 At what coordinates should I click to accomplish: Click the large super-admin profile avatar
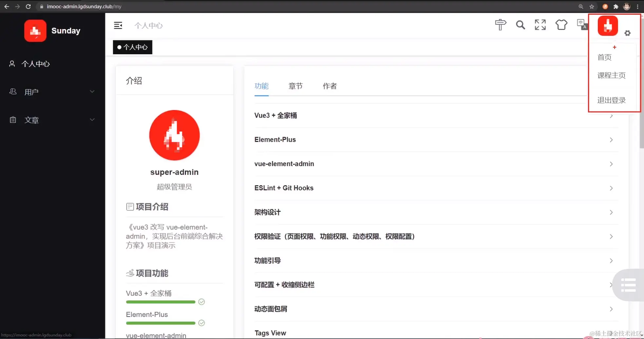pyautogui.click(x=174, y=135)
